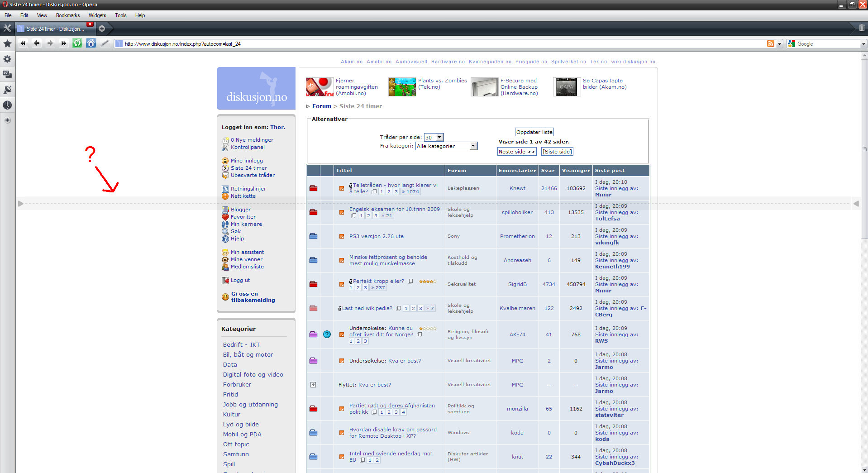Open user profile Prometherion
This screenshot has width=868, height=473.
pyautogui.click(x=517, y=236)
